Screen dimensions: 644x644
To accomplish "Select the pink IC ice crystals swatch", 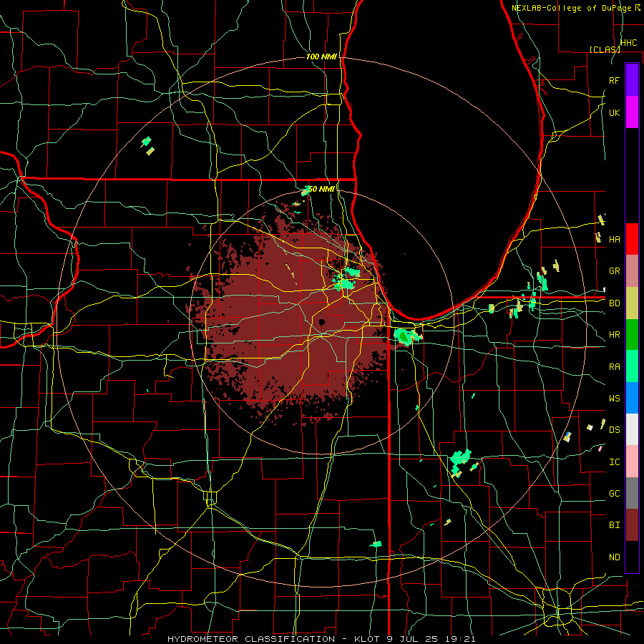I will pyautogui.click(x=632, y=462).
